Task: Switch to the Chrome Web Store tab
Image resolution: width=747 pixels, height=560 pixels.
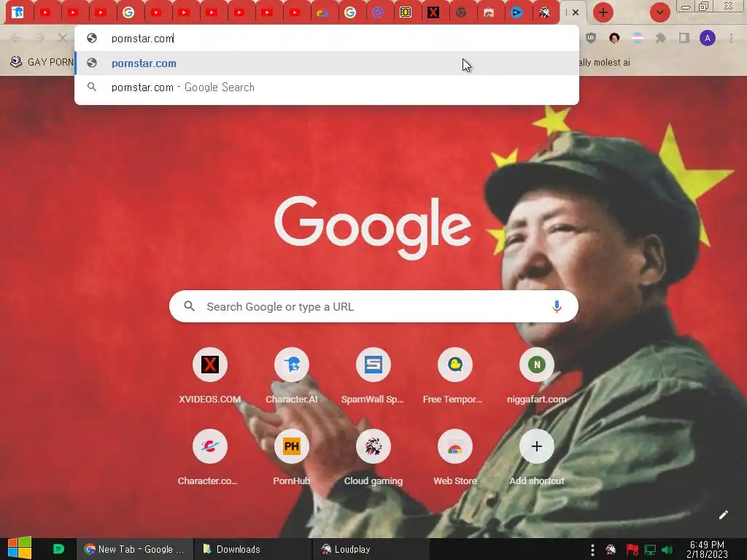Action: (x=489, y=12)
